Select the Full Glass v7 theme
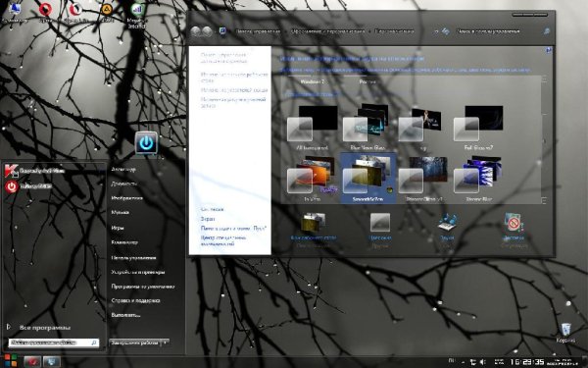 [x=478, y=128]
